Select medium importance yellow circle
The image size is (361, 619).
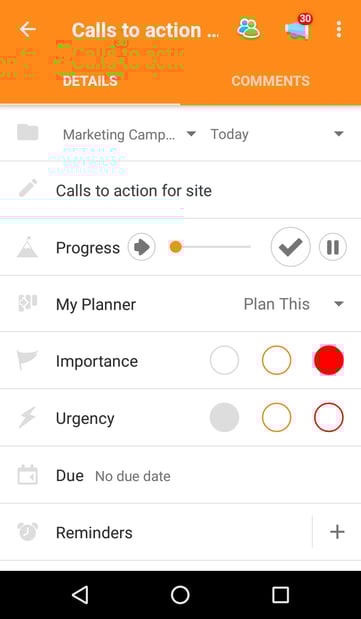[276, 360]
